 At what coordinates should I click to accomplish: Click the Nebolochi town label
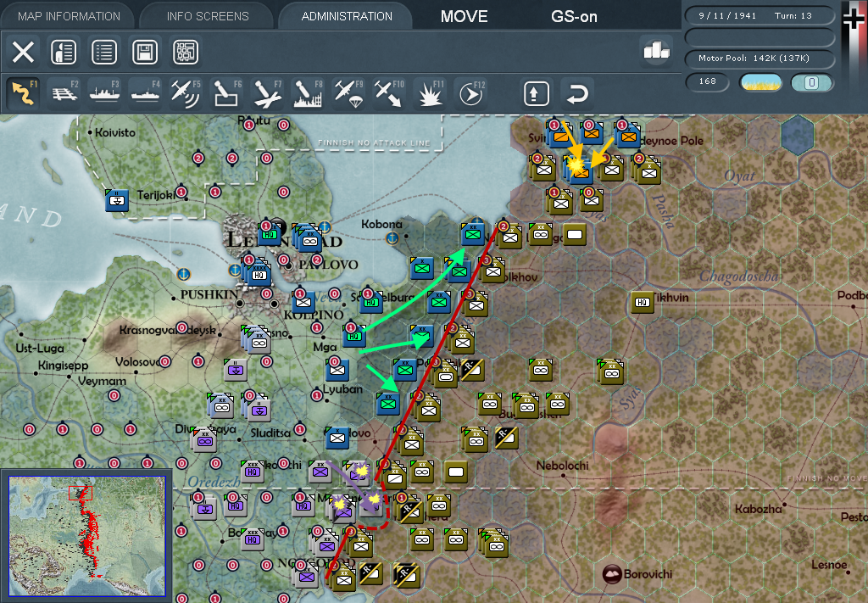pyautogui.click(x=563, y=466)
